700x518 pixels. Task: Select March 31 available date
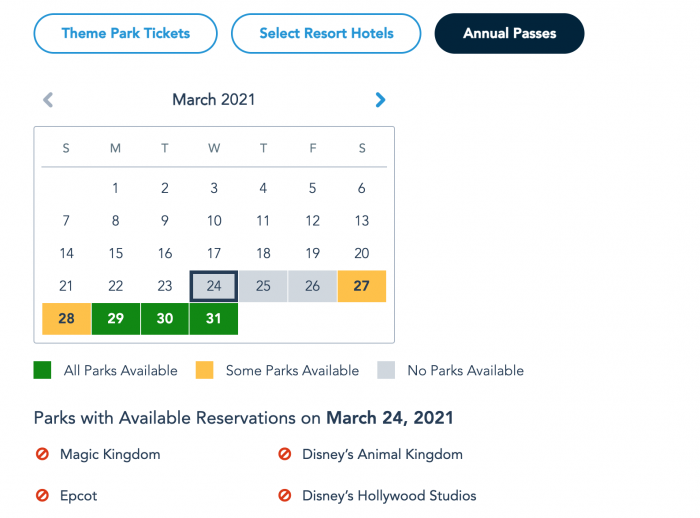[x=214, y=318]
